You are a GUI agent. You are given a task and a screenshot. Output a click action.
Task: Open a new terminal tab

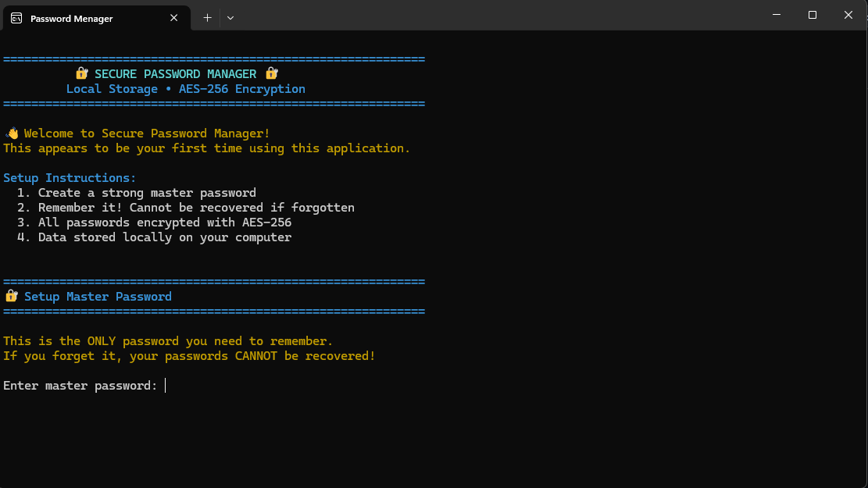pos(207,18)
